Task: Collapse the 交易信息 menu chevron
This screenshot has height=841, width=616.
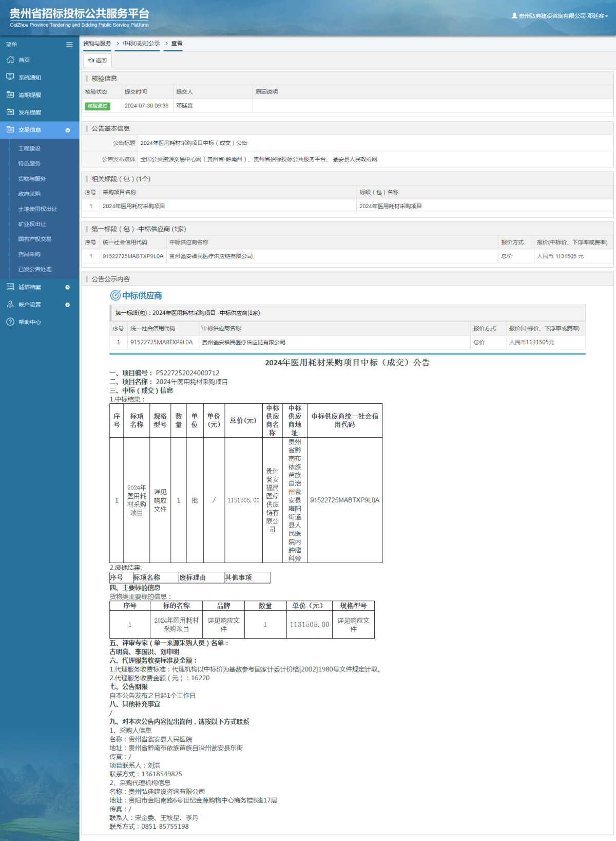Action: pyautogui.click(x=68, y=130)
